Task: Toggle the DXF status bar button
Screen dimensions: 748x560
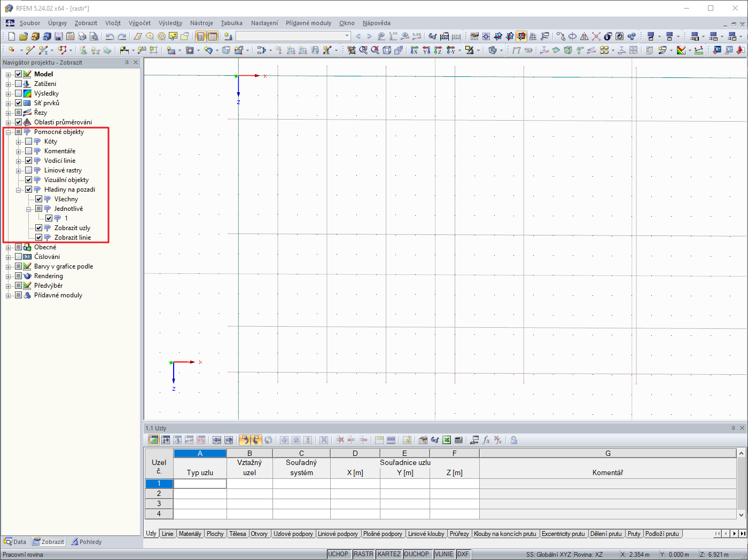Action: [x=463, y=554]
